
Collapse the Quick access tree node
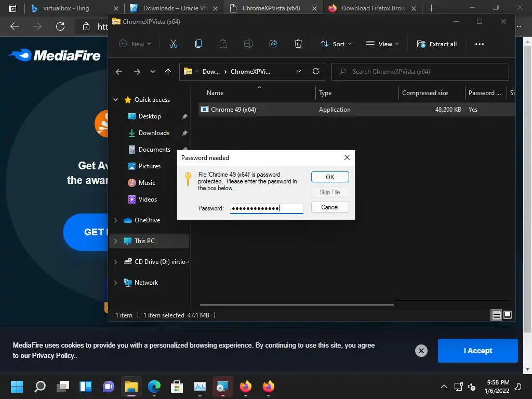click(x=116, y=100)
